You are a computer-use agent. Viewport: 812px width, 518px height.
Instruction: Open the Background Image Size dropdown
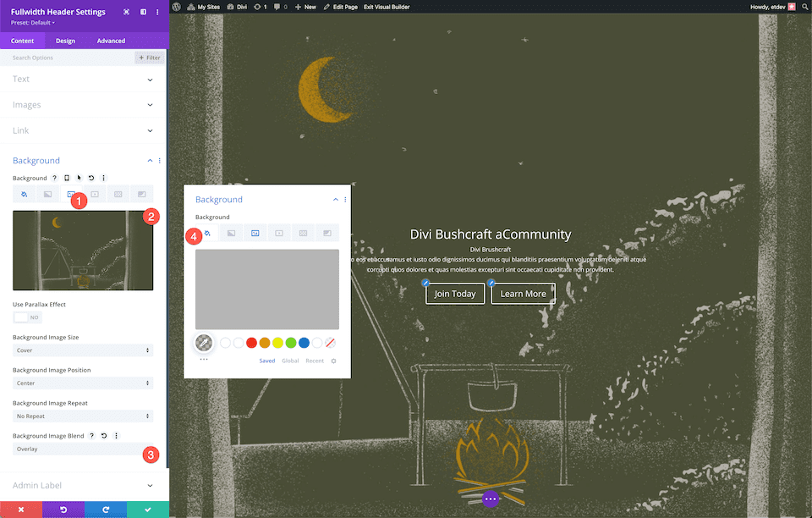click(x=82, y=350)
